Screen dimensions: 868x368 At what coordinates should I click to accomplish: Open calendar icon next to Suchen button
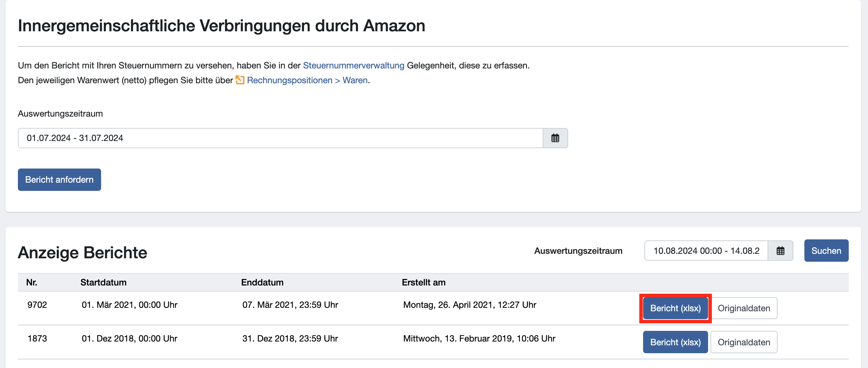(x=780, y=251)
